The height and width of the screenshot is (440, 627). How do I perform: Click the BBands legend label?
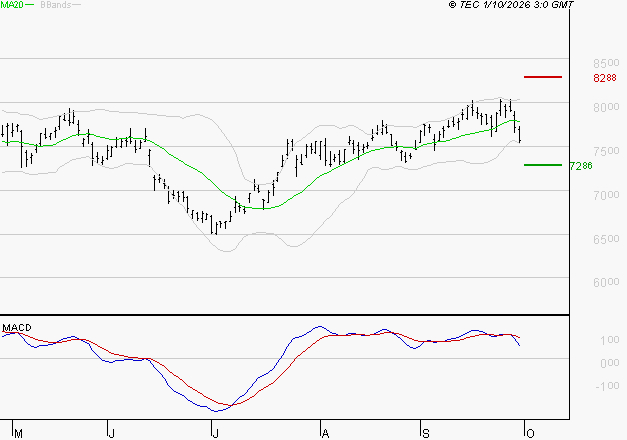56,5
